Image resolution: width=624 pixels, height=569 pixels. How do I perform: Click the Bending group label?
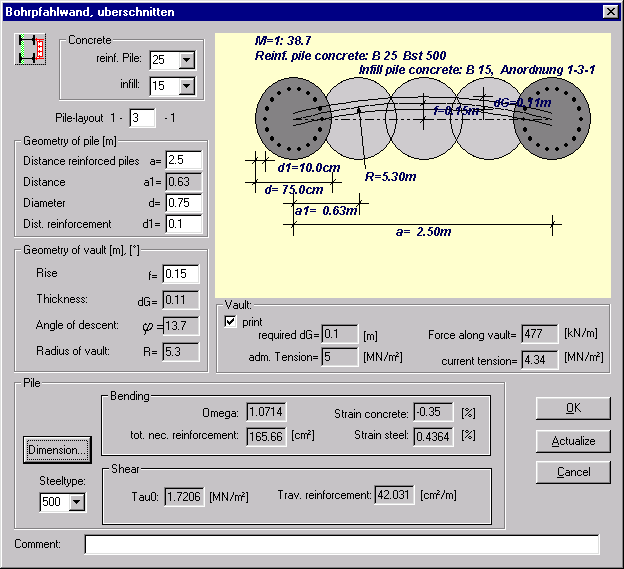(130, 396)
